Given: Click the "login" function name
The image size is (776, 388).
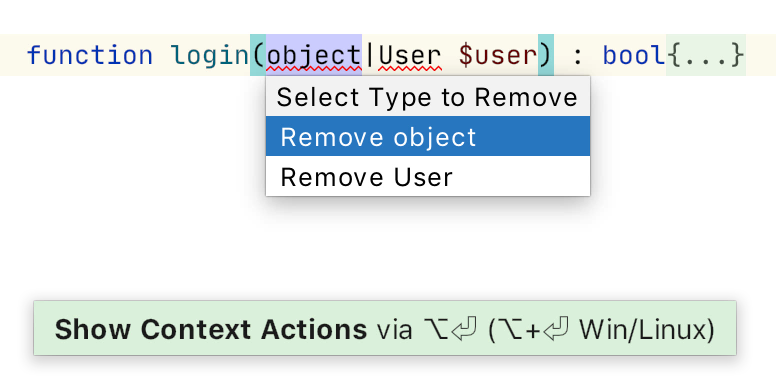Looking at the screenshot, I should [210, 55].
